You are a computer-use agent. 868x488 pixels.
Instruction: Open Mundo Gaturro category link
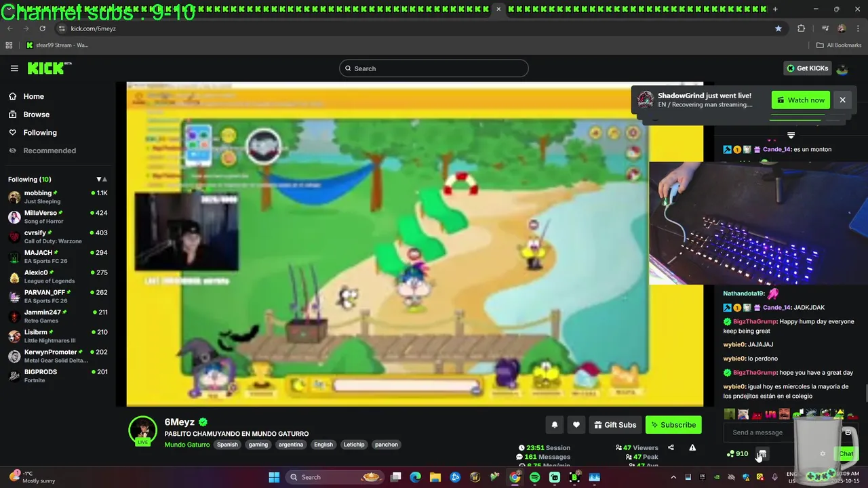click(187, 445)
